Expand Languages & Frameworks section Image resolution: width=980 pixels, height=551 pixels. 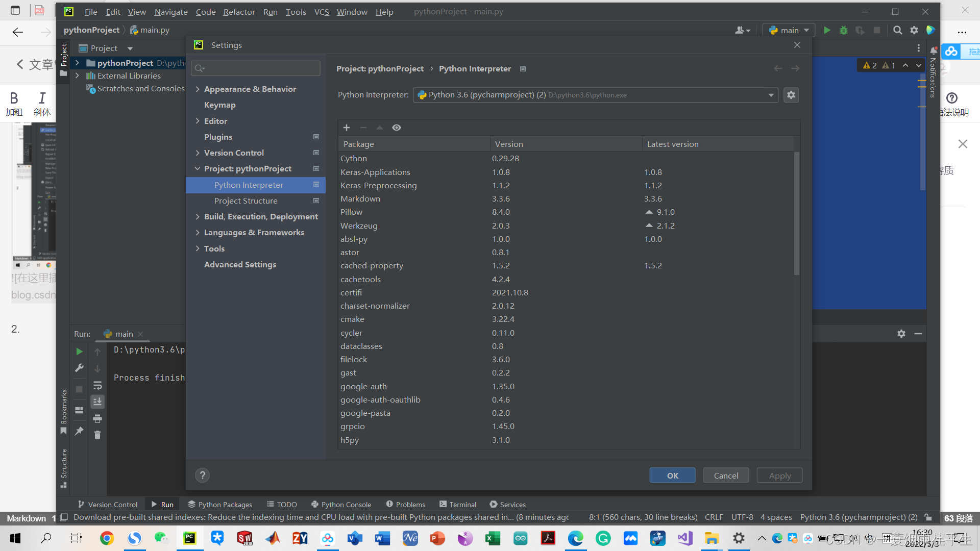198,233
